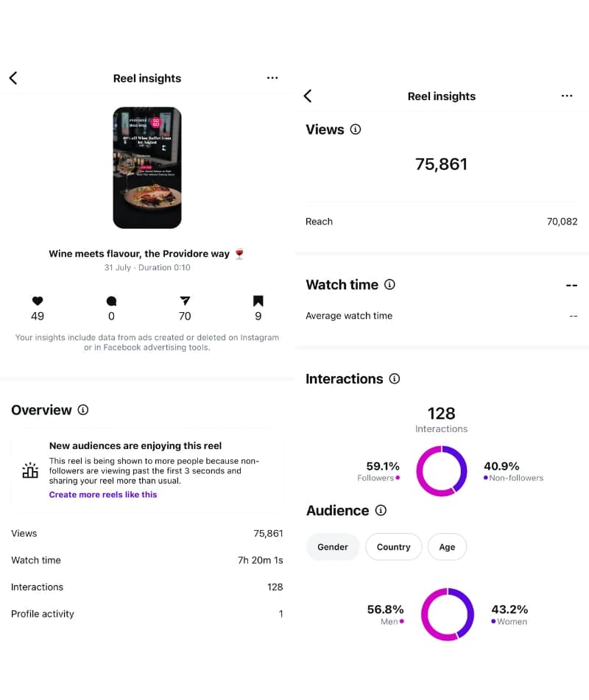The width and height of the screenshot is (589, 700).
Task: Open the left panel three-dot menu
Action: point(272,78)
